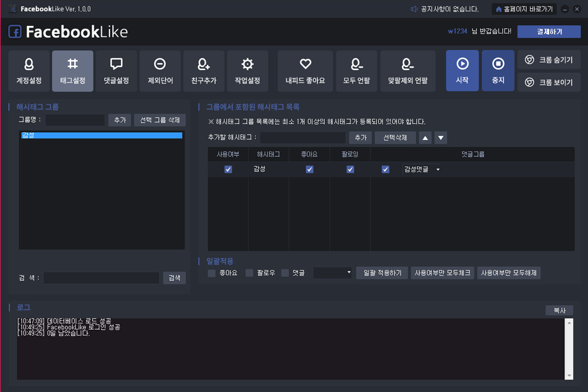
Task: Open the 친구추가 add friends tab
Action: pos(203,71)
